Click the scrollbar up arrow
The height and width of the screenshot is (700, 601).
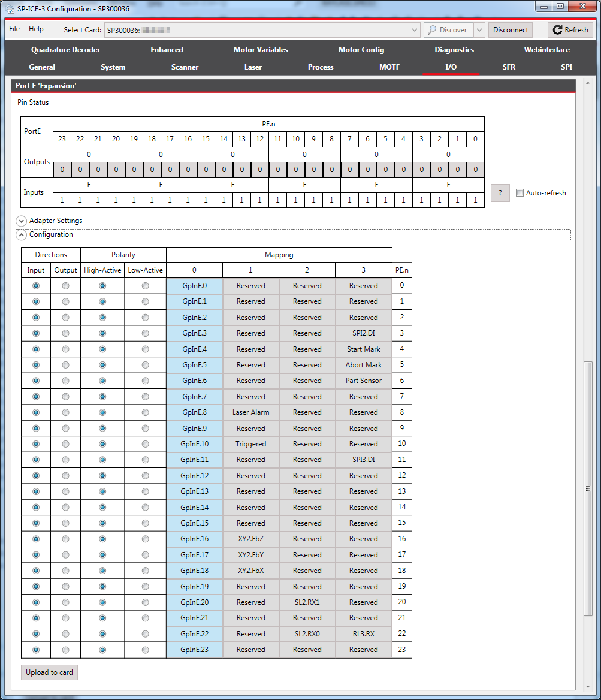pyautogui.click(x=588, y=83)
